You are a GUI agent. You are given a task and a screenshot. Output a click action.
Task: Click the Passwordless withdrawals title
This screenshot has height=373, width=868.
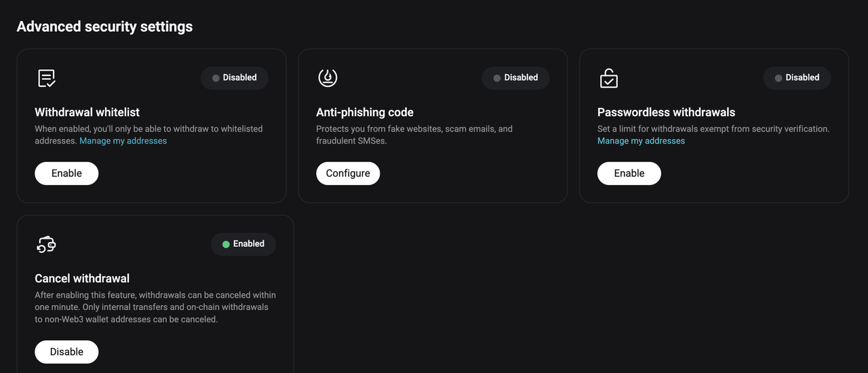pos(666,113)
